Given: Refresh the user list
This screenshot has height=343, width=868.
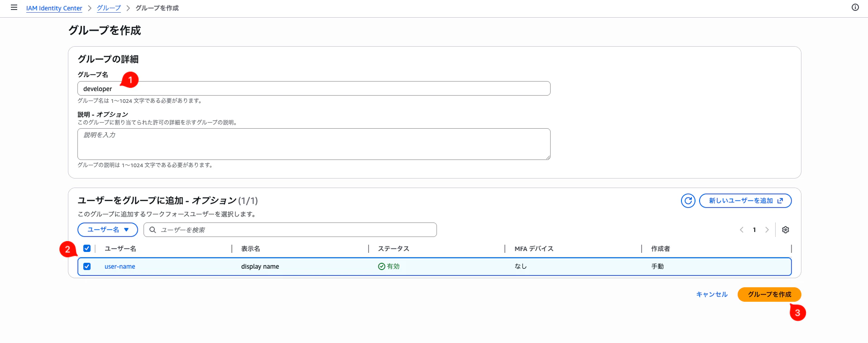Looking at the screenshot, I should click(688, 201).
